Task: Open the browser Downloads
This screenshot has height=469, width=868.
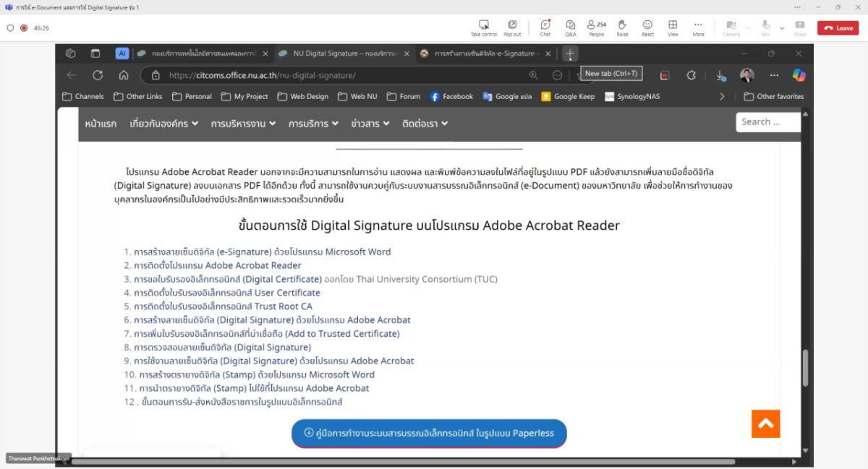Action: [720, 75]
